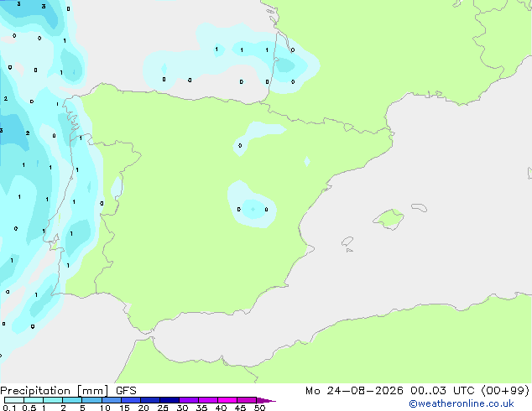The image size is (532, 411).
Task: Click the 40–45 mm magenta legend swatch
Action: pos(227,400)
